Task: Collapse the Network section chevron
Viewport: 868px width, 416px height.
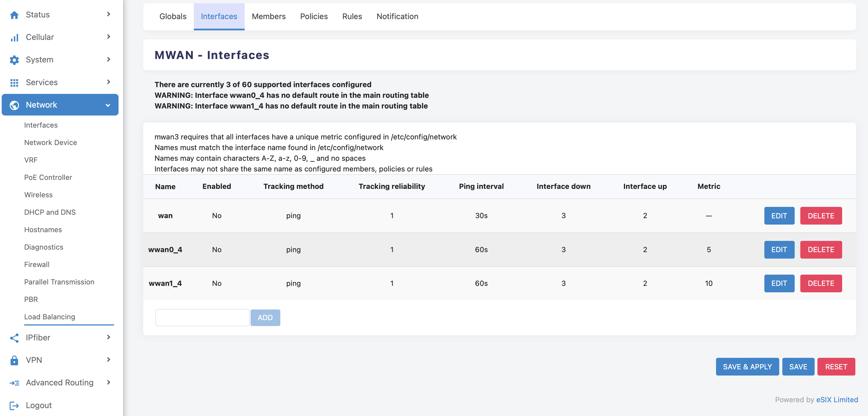Action: pos(108,105)
